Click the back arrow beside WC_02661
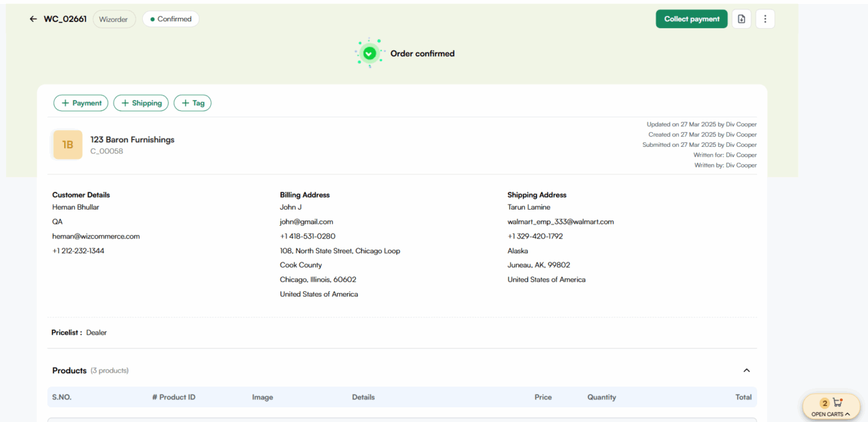The width and height of the screenshot is (868, 422). click(x=33, y=19)
